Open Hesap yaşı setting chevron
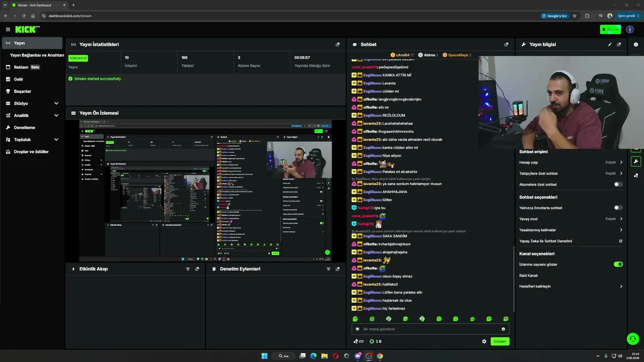This screenshot has width=644, height=362. (x=621, y=162)
